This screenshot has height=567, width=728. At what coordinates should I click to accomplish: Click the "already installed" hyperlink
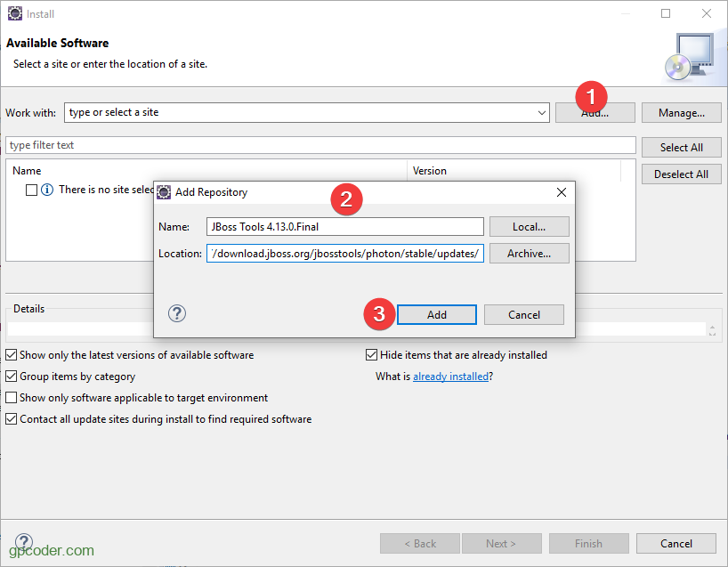(x=450, y=376)
